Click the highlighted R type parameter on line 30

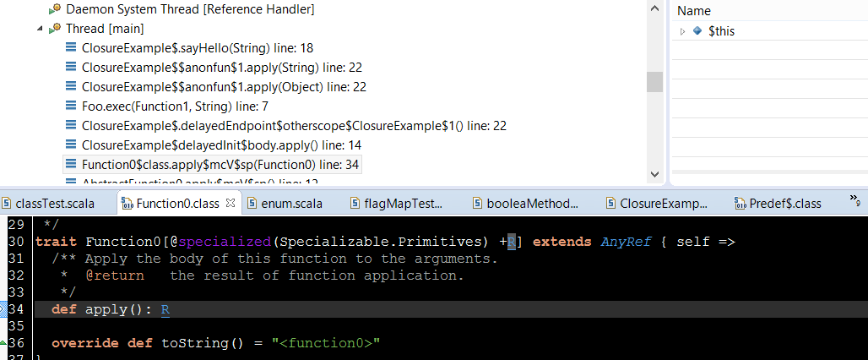pos(512,242)
